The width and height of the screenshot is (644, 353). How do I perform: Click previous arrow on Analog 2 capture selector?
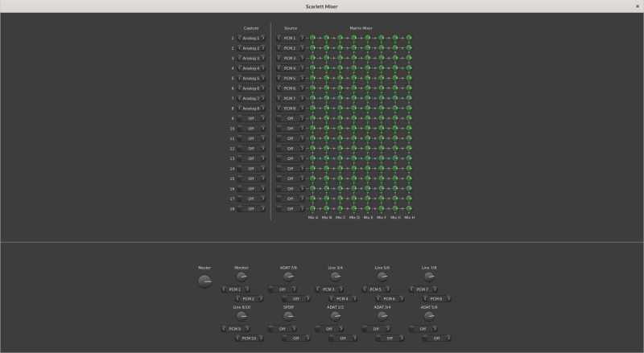[x=239, y=48]
